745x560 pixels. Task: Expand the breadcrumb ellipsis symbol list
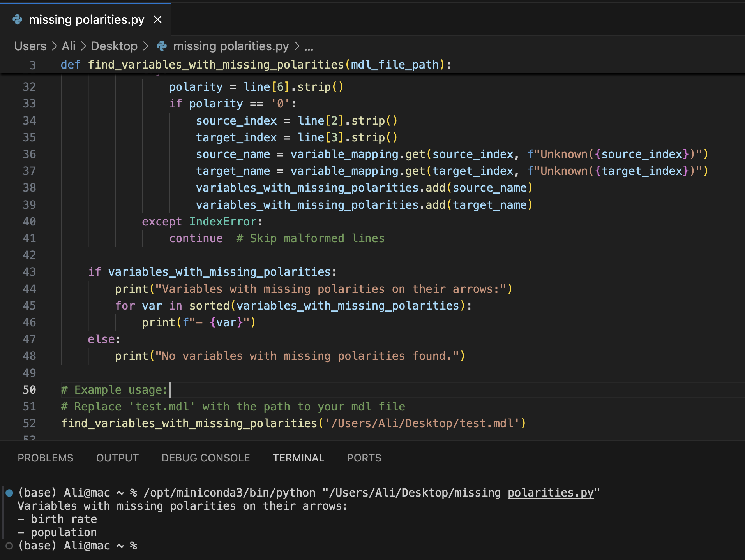(309, 47)
